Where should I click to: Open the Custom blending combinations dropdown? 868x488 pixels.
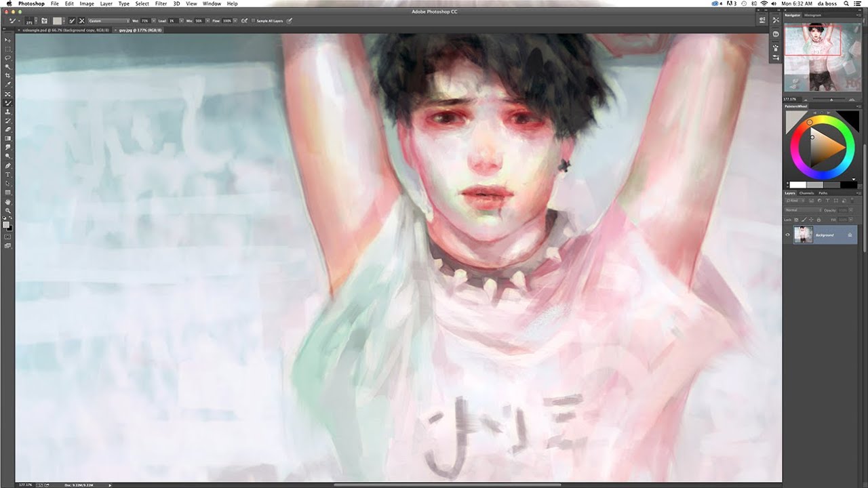[108, 21]
